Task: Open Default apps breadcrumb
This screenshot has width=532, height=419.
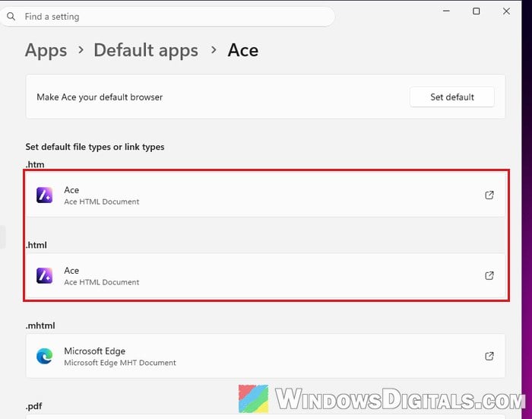Action: tap(146, 50)
